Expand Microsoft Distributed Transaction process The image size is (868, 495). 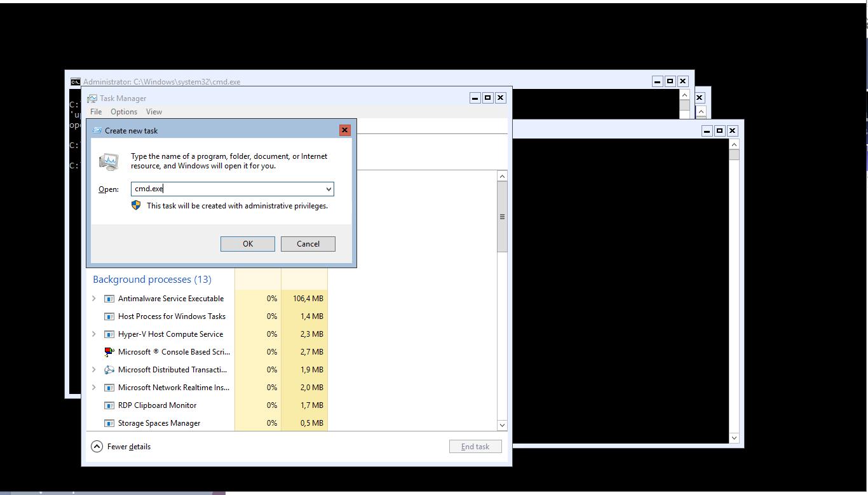tap(94, 370)
